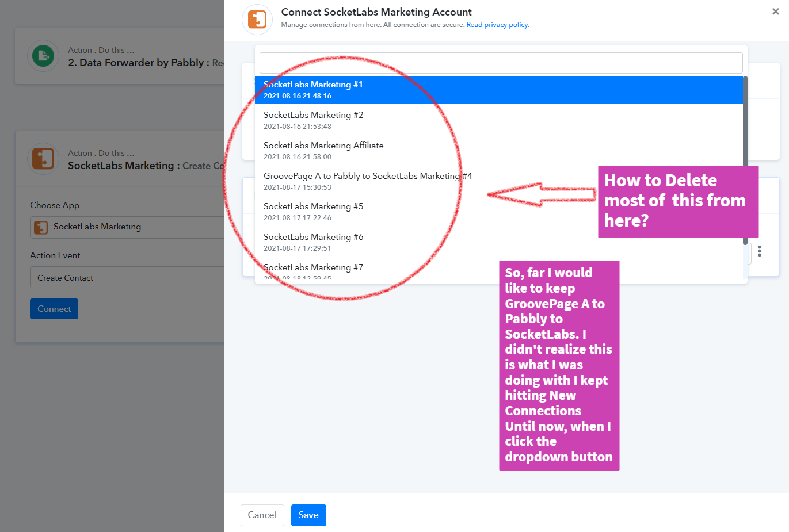Click the Data Forwarder by Pabbly step icon
Image resolution: width=789 pixels, height=532 pixels.
tap(43, 56)
